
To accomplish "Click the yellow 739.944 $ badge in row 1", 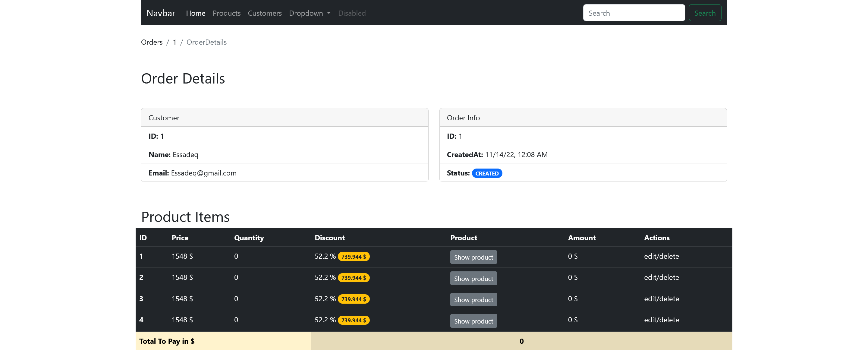I will tap(354, 257).
